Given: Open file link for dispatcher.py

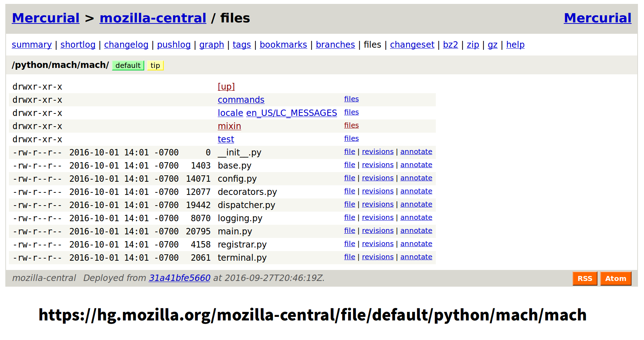Looking at the screenshot, I should pos(350,204).
